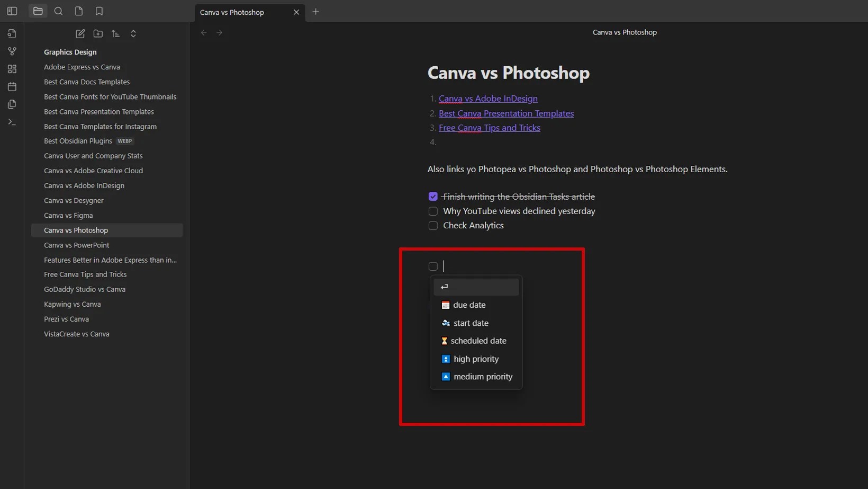
Task: Open the search magnifier icon
Action: pyautogui.click(x=59, y=11)
